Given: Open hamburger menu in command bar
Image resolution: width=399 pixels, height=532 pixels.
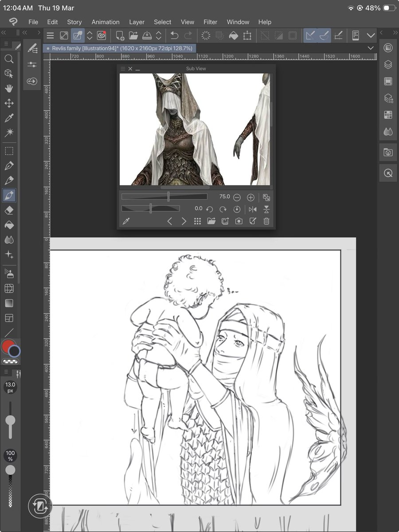Looking at the screenshot, I should [x=50, y=36].
